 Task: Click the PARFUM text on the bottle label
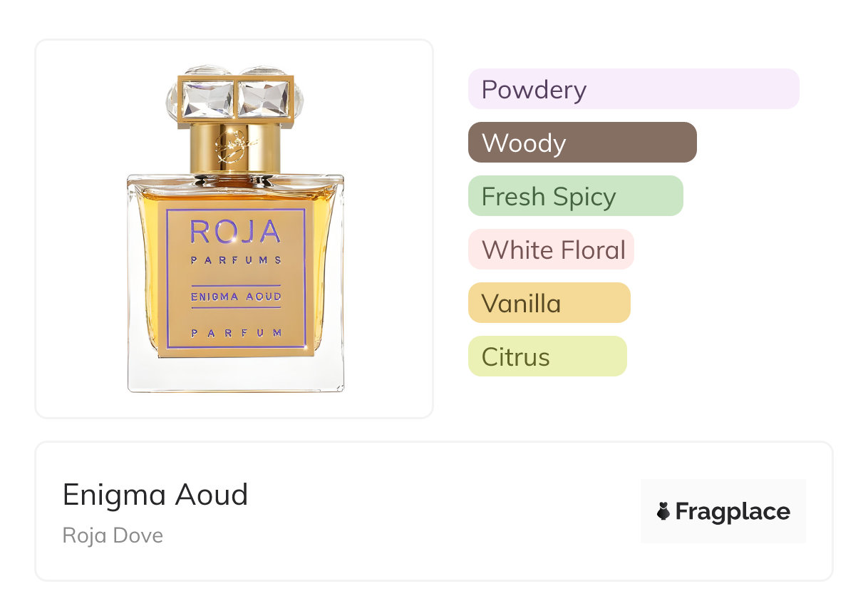click(x=236, y=333)
